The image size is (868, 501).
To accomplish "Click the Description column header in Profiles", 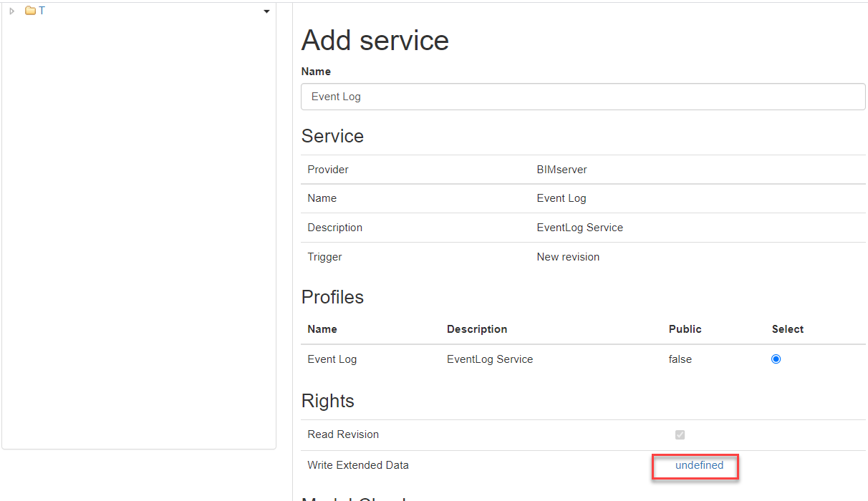I will pyautogui.click(x=477, y=329).
